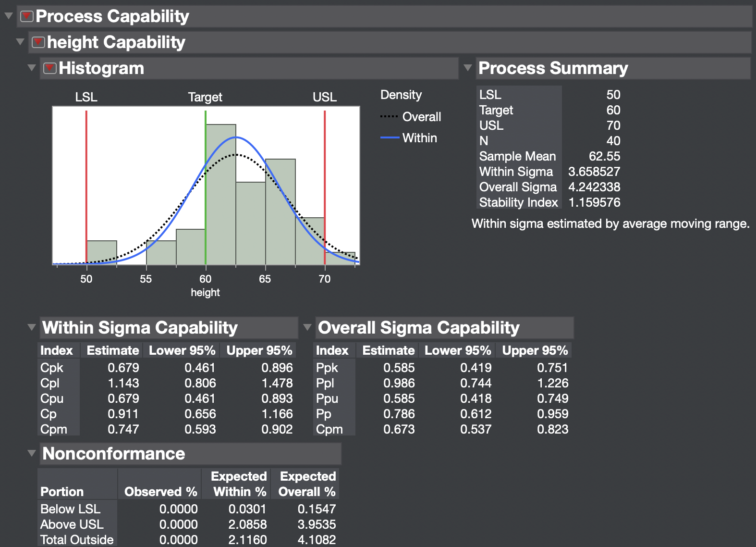Viewport: 756px width, 547px height.
Task: Collapse the Overall Sigma Capability table
Action: 307,327
